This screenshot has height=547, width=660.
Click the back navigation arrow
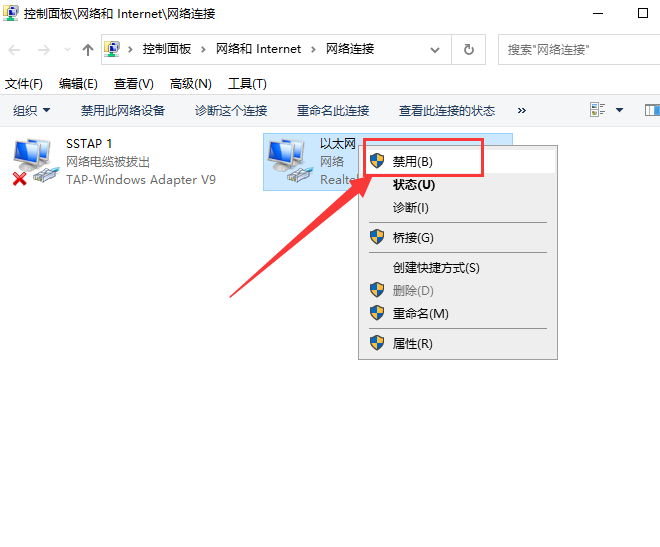(15, 50)
